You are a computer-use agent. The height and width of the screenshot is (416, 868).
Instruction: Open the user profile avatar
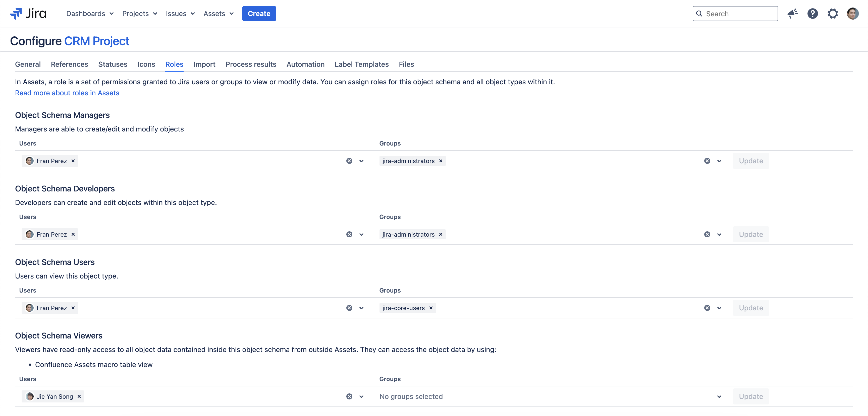coord(853,14)
